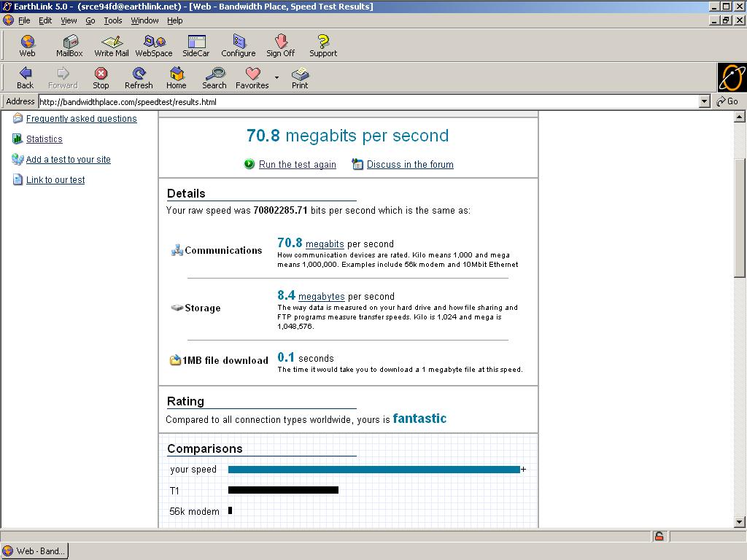This screenshot has height=560, width=747.
Task: Print the speed test results
Action: [x=300, y=77]
